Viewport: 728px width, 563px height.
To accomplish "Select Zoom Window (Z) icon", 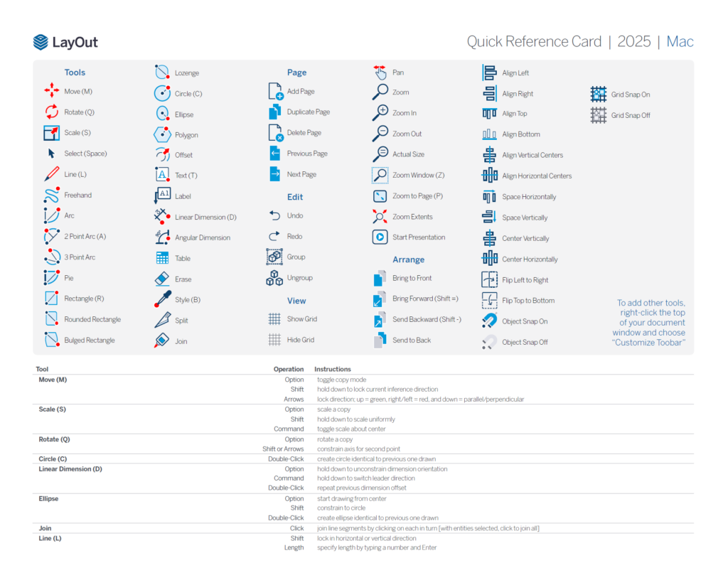I will (380, 175).
